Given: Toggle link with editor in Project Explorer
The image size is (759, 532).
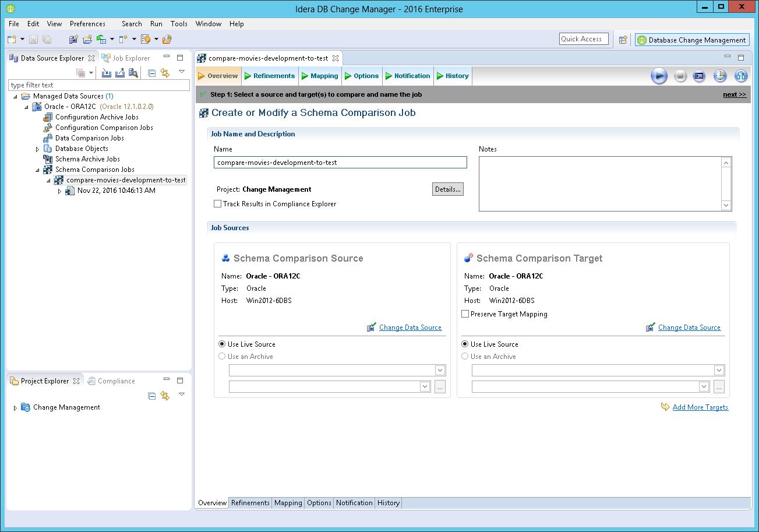Looking at the screenshot, I should point(165,396).
